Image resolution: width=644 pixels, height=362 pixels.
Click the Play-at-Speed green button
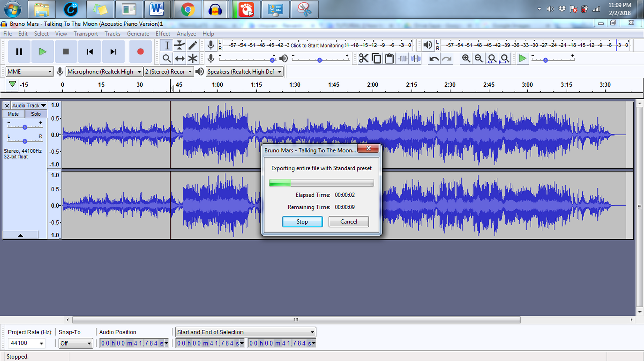523,58
